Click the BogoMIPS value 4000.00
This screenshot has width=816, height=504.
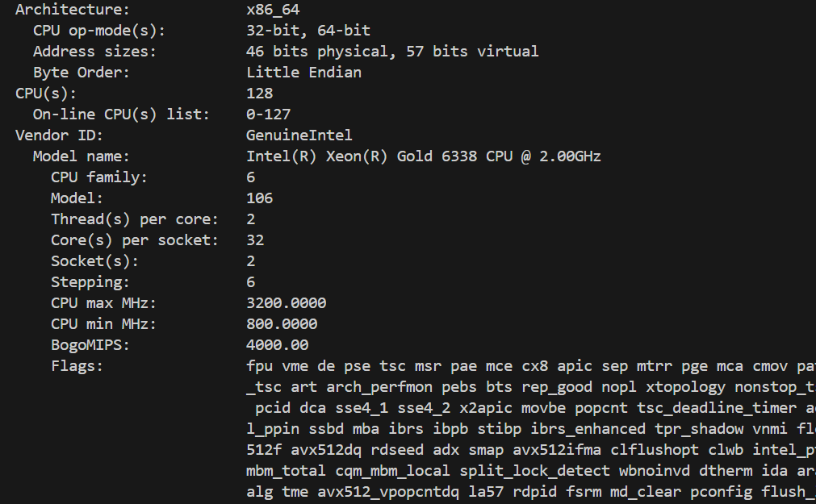pyautogui.click(x=278, y=345)
